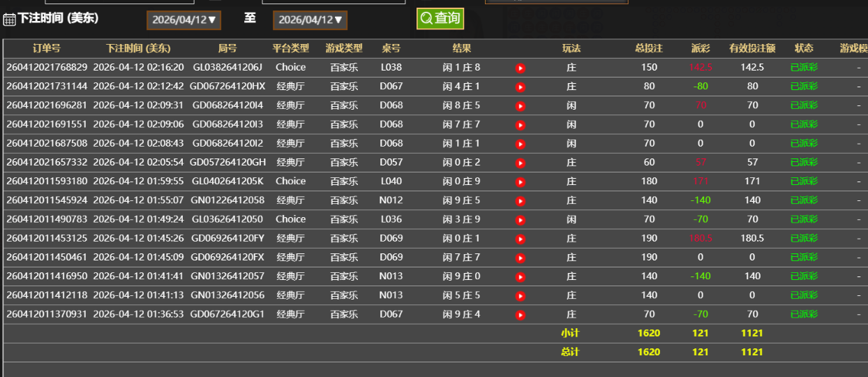868x377 pixels.
Task: Sort by 订单号 column header
Action: click(x=47, y=48)
